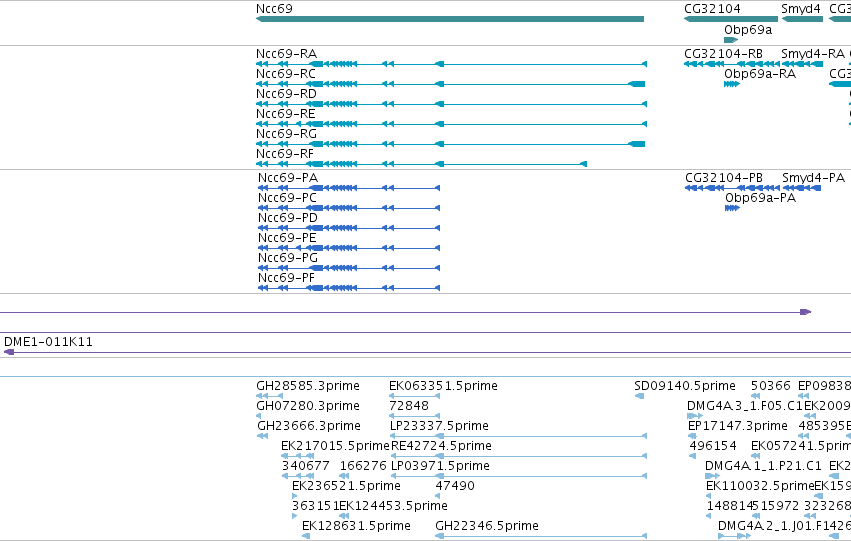
Task: Select transcript Ncc69-RG label
Action: (x=287, y=134)
